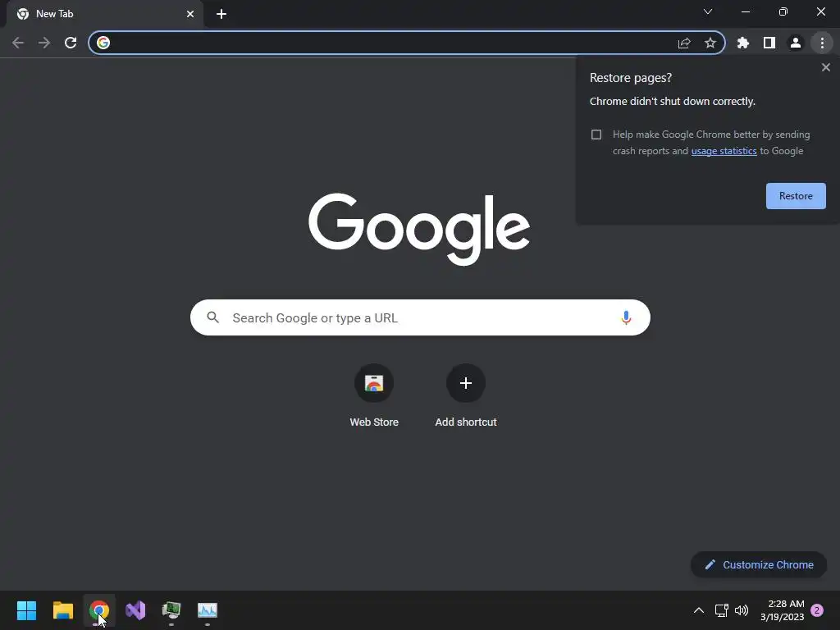
Task: Go back using the back arrow
Action: [x=18, y=43]
